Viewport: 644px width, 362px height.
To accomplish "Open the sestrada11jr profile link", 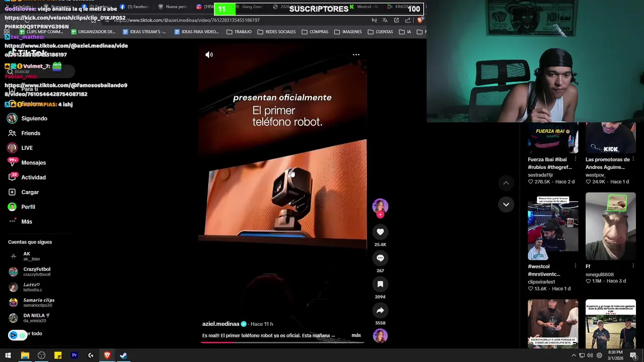I will [x=540, y=175].
